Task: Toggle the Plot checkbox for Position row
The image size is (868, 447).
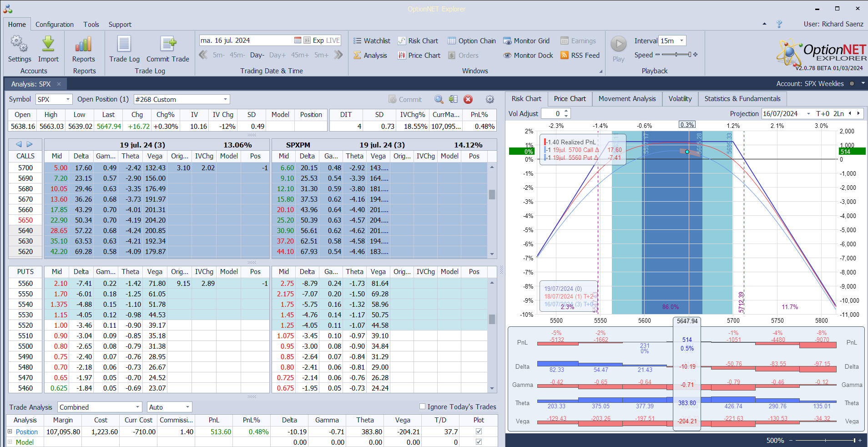Action: coord(479,432)
